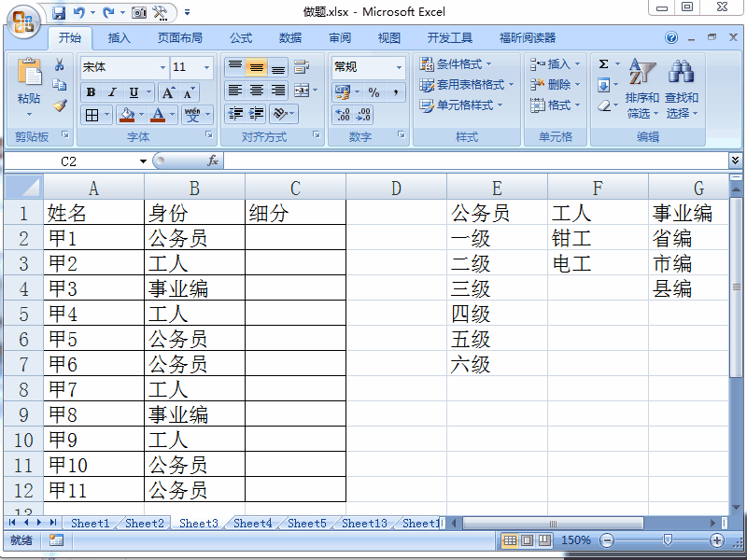Cut selection with the scissors icon

(60, 64)
